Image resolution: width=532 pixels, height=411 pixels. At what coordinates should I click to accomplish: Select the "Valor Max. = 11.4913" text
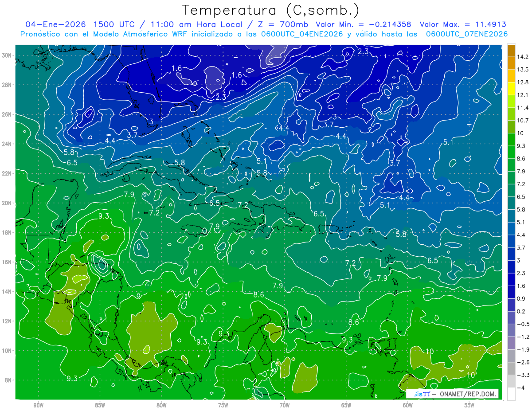click(x=463, y=24)
